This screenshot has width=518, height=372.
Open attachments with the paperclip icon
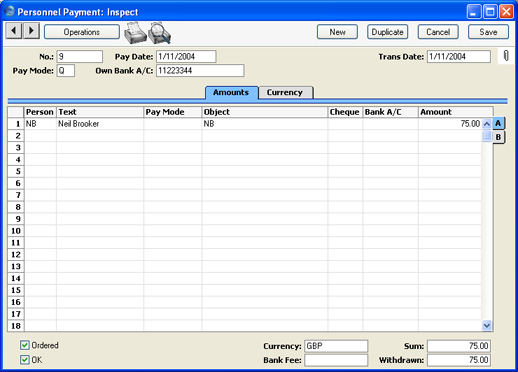click(x=506, y=56)
